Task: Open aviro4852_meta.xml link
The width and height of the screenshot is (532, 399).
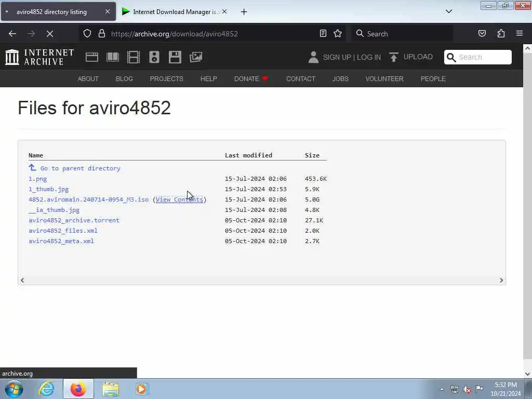Action: pyautogui.click(x=61, y=241)
